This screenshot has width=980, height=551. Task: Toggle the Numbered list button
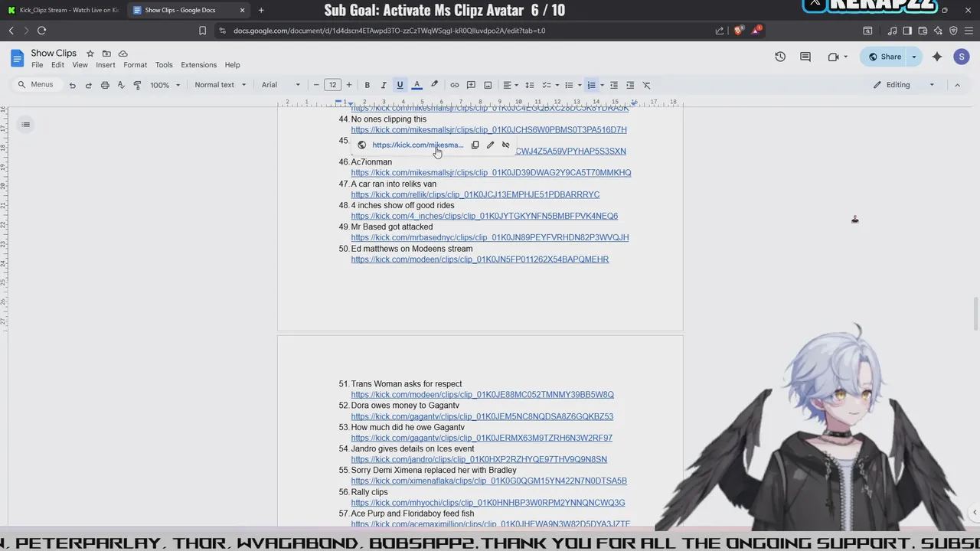coord(591,85)
